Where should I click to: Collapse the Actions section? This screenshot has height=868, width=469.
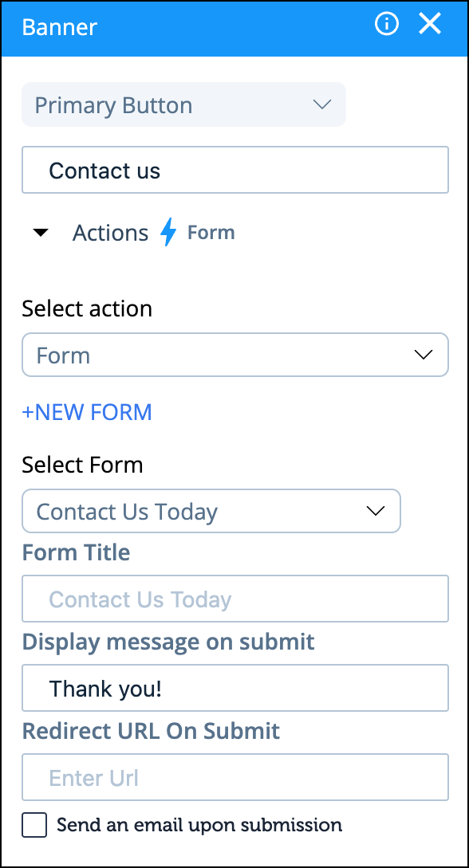coord(41,232)
